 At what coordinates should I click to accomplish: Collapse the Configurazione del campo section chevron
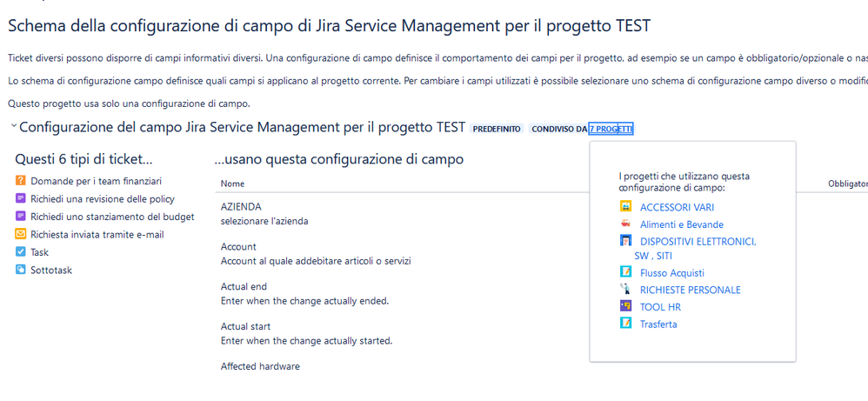pyautogui.click(x=13, y=127)
